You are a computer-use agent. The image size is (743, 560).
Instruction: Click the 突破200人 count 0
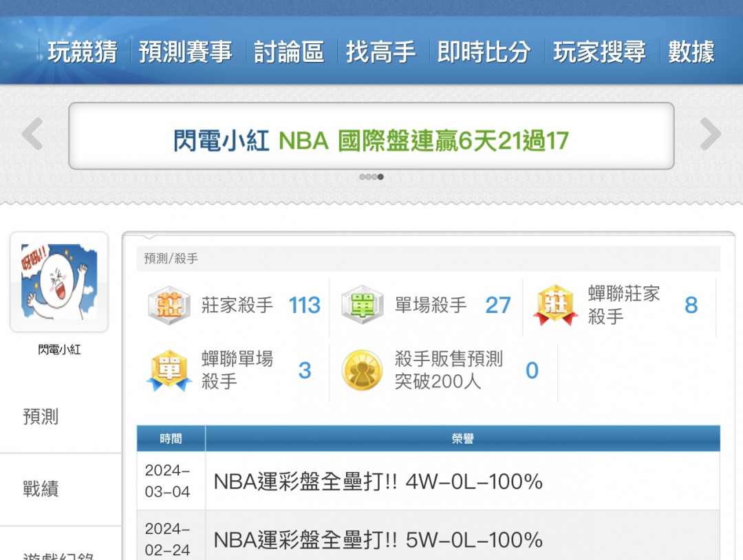pos(532,371)
